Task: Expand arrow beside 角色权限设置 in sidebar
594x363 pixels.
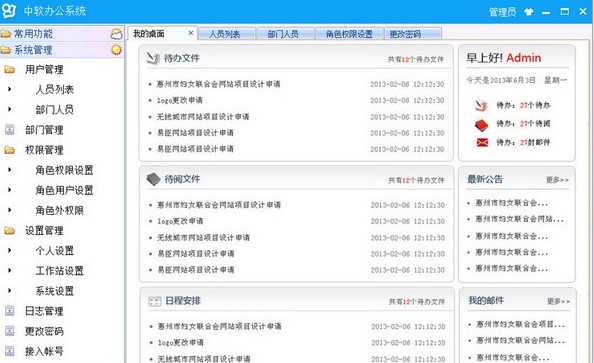Action: click(10, 170)
